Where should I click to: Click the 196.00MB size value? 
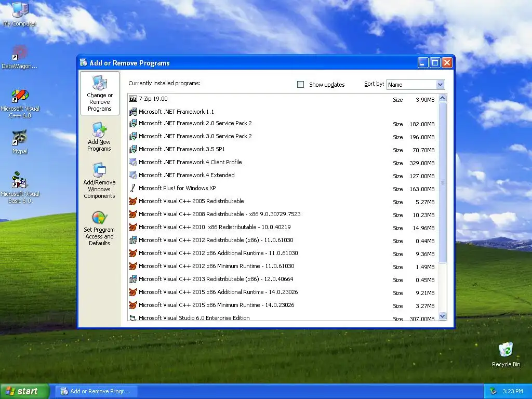(x=422, y=137)
